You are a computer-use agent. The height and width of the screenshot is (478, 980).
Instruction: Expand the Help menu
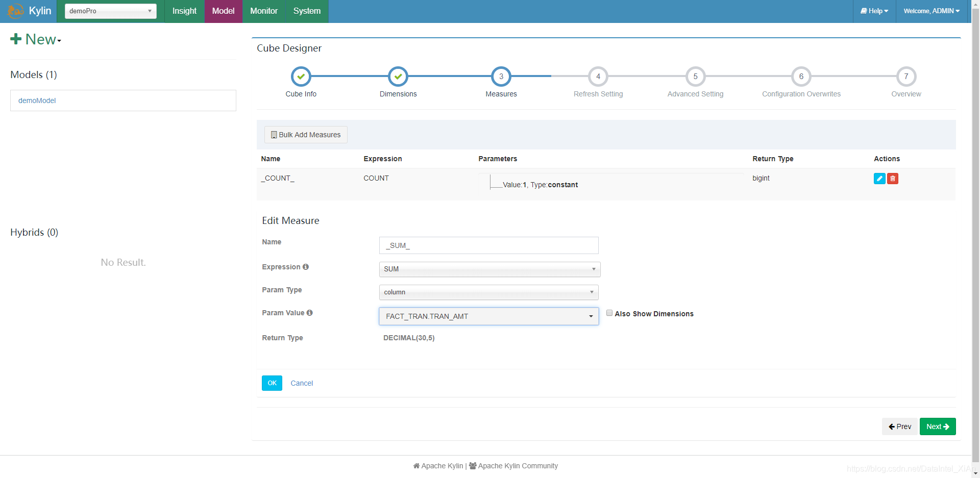tap(874, 11)
